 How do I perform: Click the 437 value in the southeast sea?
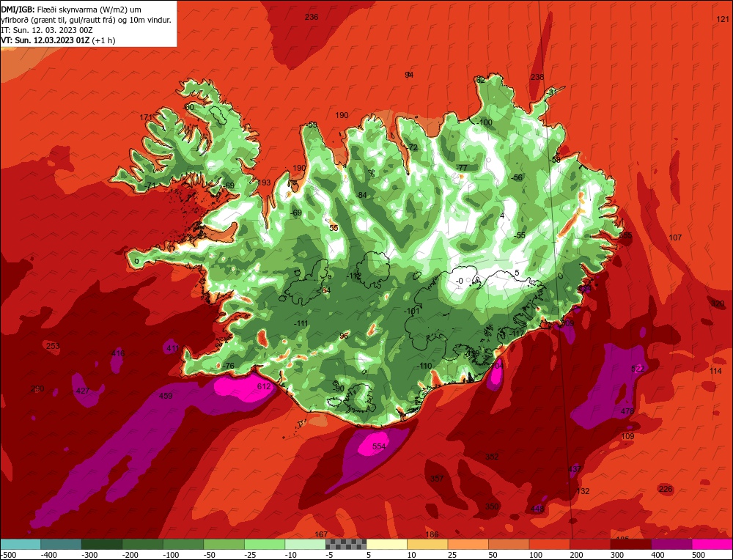(x=575, y=469)
